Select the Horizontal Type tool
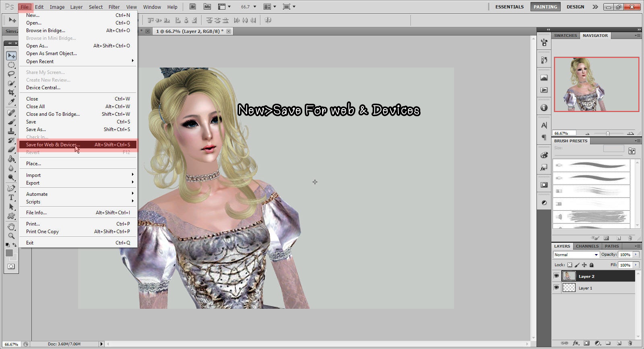The width and height of the screenshot is (644, 349). (11, 197)
